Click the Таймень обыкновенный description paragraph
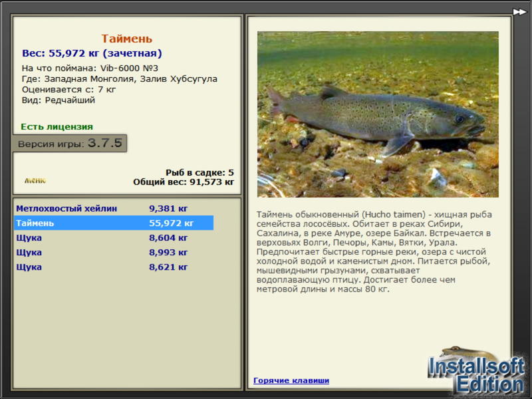 (374, 252)
